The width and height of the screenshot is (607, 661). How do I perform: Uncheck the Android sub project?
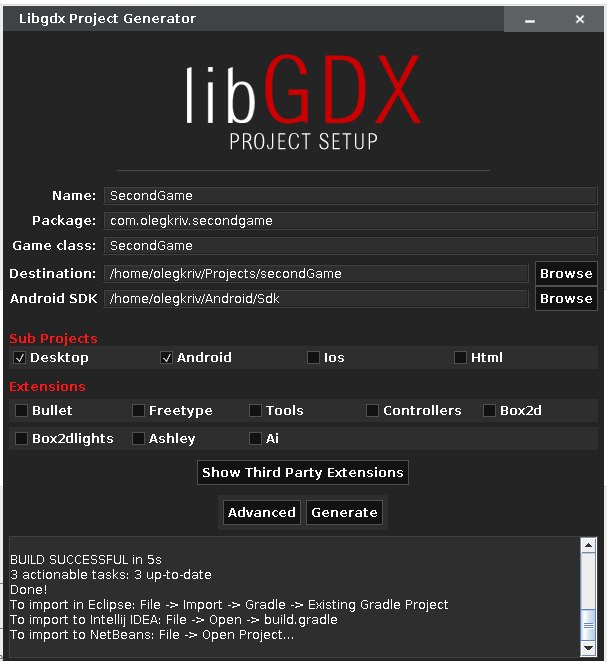point(166,358)
